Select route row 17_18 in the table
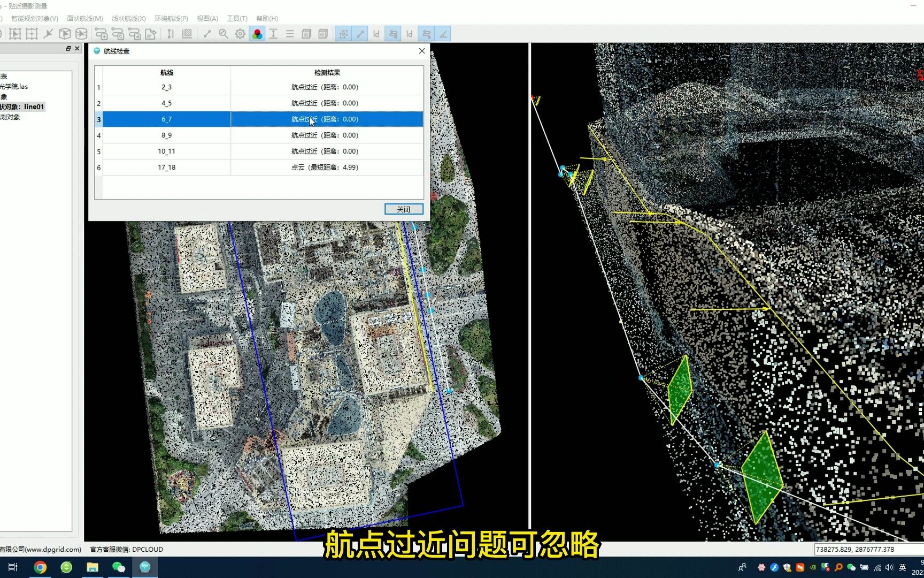This screenshot has width=924, height=578. 263,168
